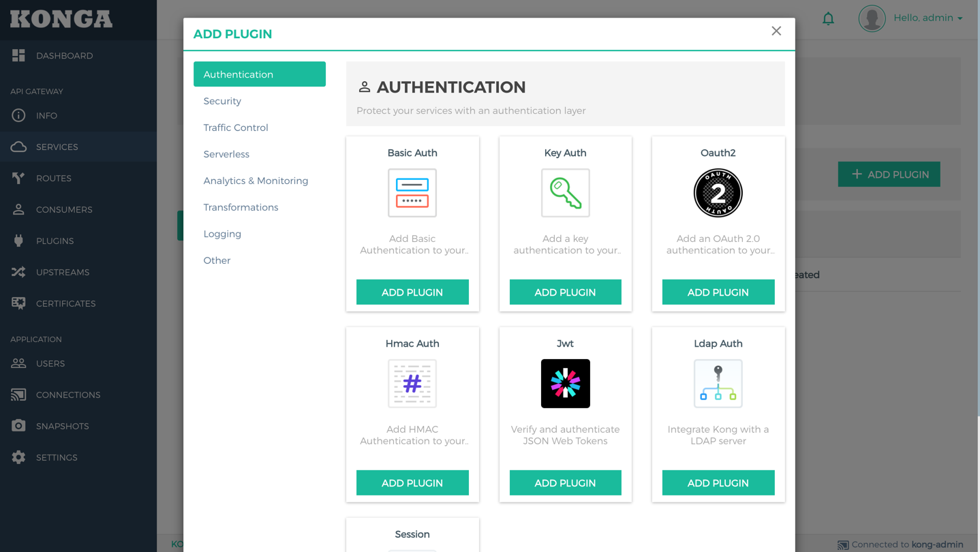Open the Serverless plugin category
This screenshot has width=980, height=552.
pyautogui.click(x=260, y=154)
